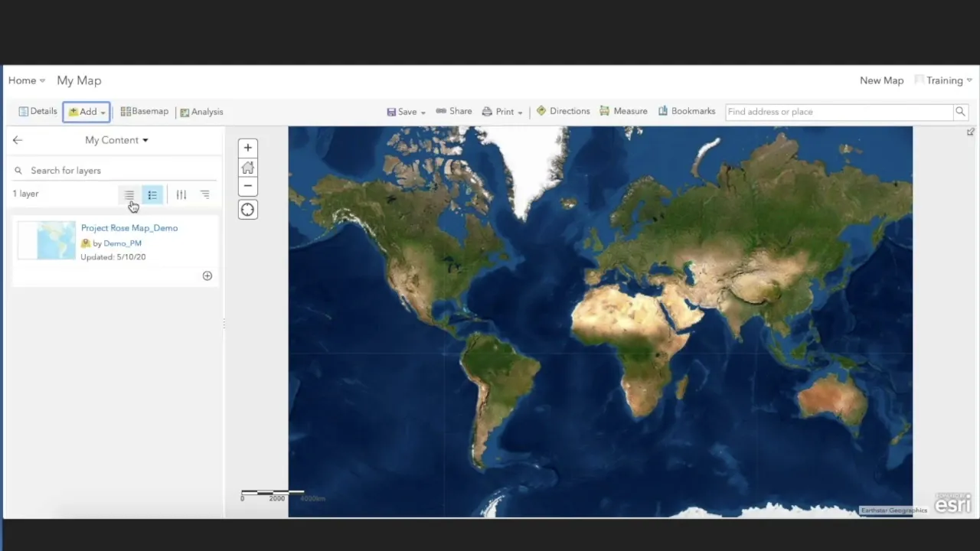Open Bookmarks
Image resolution: width=980 pixels, height=551 pixels.
pos(687,112)
